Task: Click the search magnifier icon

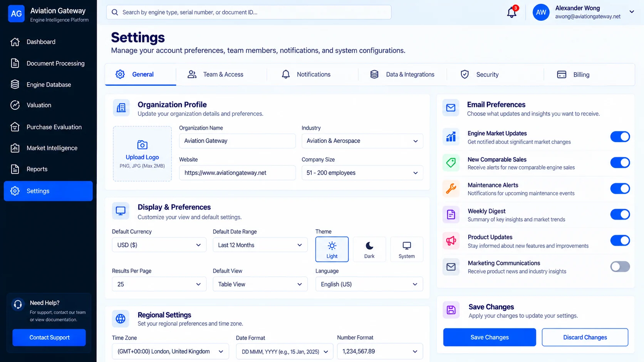Action: coord(115,12)
